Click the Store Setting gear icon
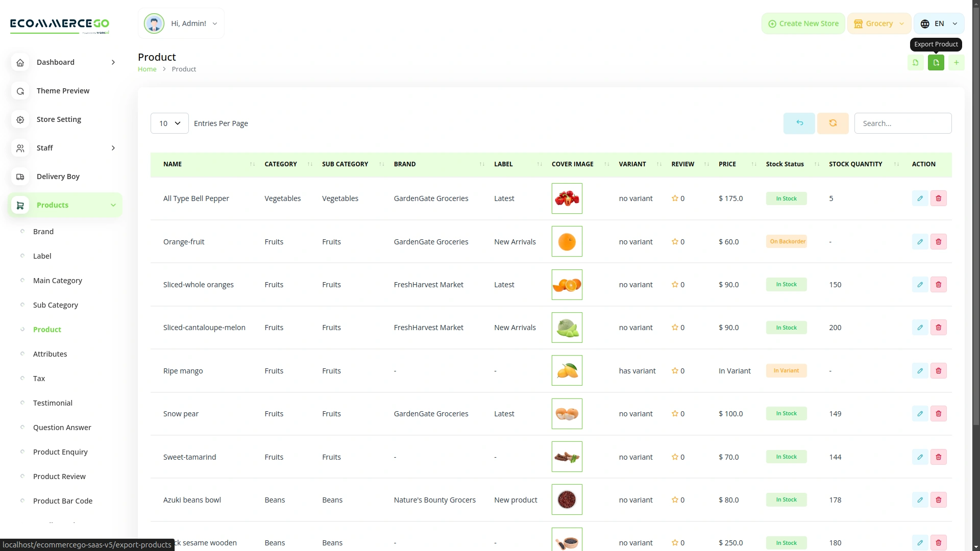Image resolution: width=980 pixels, height=551 pixels. pos(20,119)
